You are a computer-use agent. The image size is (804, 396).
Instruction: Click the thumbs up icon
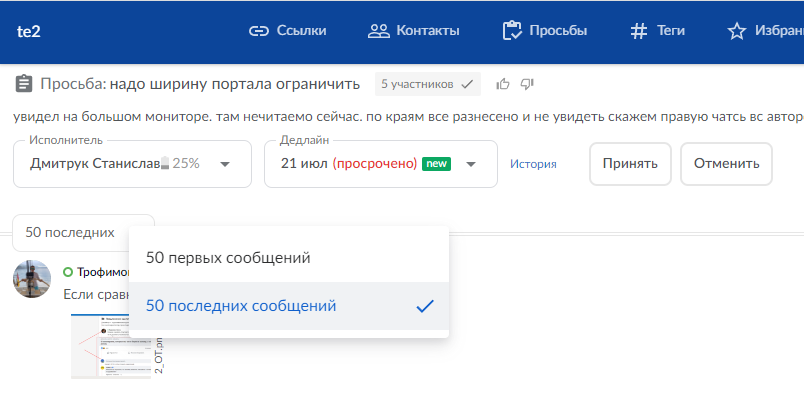coord(503,84)
